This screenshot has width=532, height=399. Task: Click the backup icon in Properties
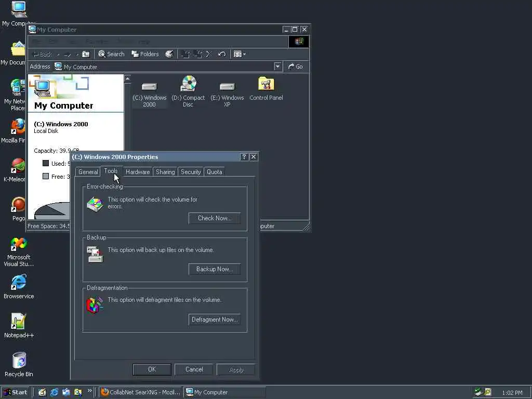pos(95,255)
